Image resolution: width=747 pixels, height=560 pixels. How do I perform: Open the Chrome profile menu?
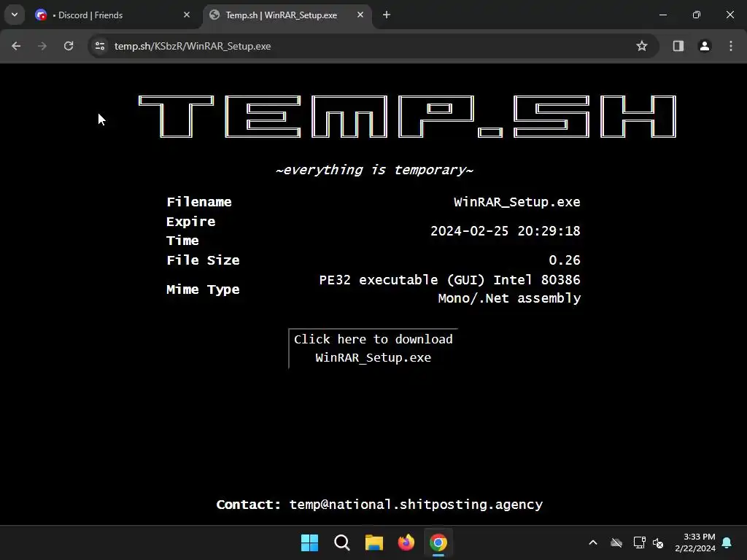tap(704, 46)
